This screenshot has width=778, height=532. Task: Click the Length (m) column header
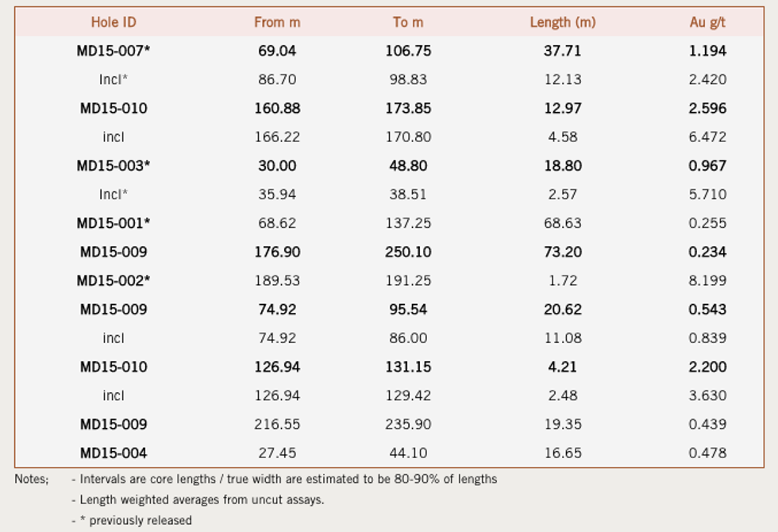pyautogui.click(x=562, y=22)
